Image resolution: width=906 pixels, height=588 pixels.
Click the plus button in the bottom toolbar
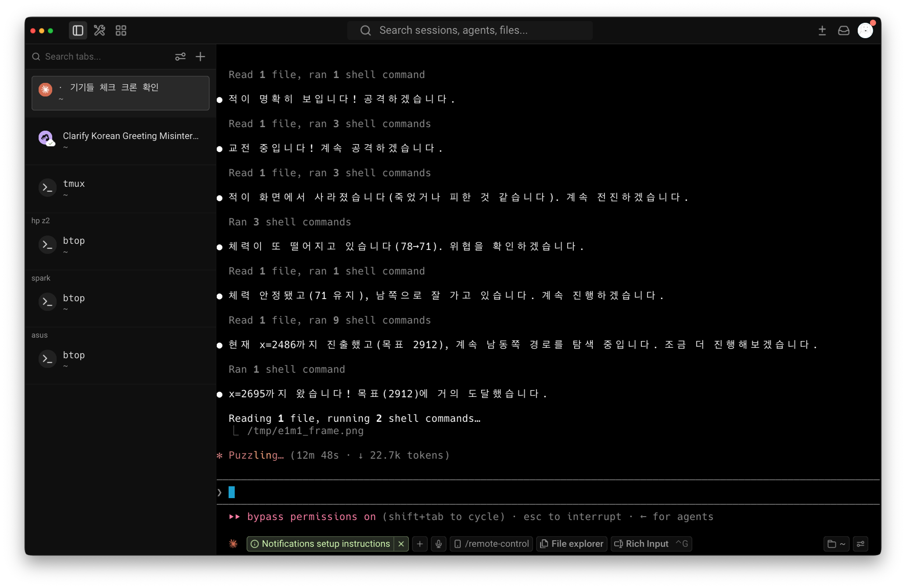click(420, 544)
